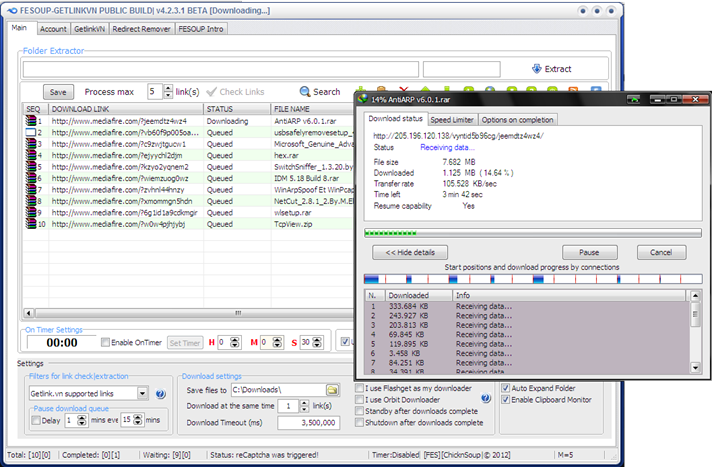Open the FESOUP Intro tab
This screenshot has height=467, width=712.
coord(201,29)
